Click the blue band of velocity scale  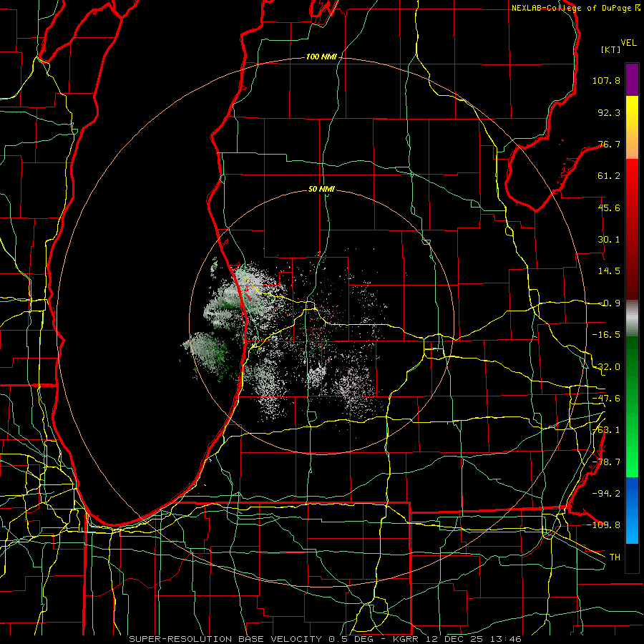(632, 510)
